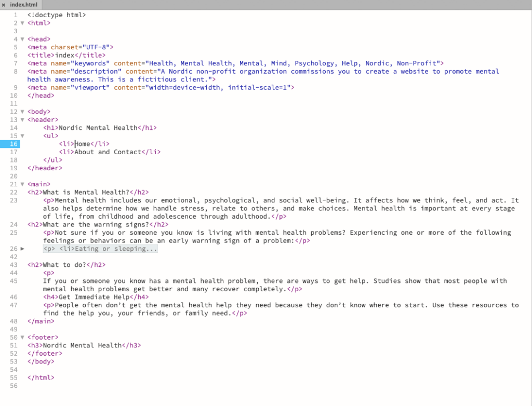Screen dimensions: 532x406
Task: Select the index.html file tab
Action: (23, 5)
